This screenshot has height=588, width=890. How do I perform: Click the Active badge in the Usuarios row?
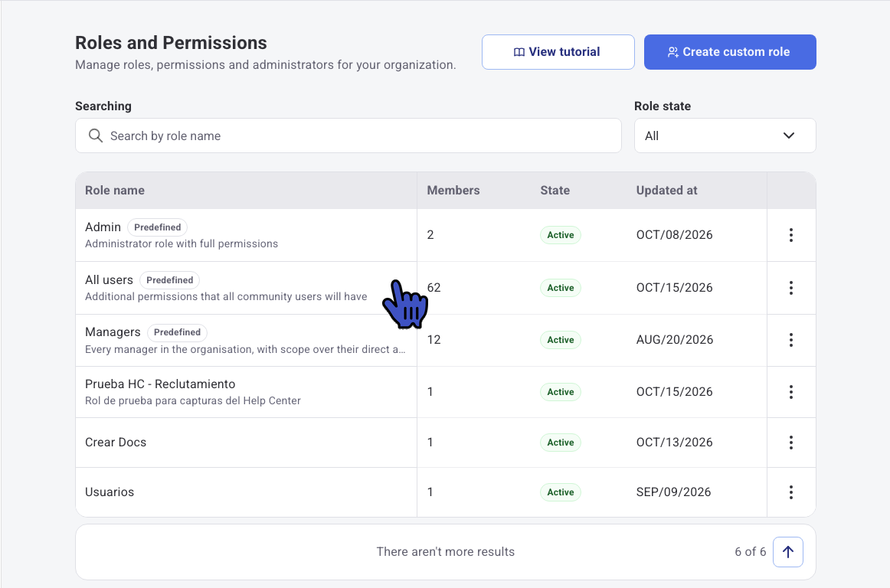click(560, 492)
